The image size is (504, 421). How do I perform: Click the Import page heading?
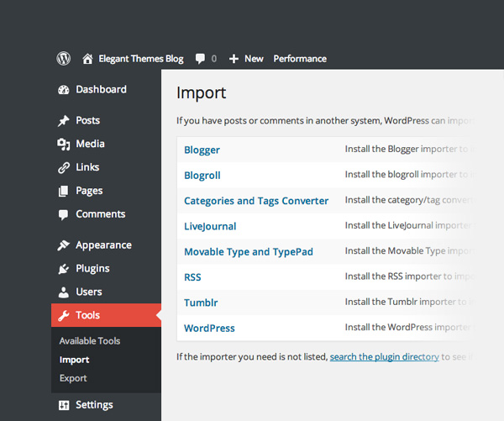tap(202, 93)
